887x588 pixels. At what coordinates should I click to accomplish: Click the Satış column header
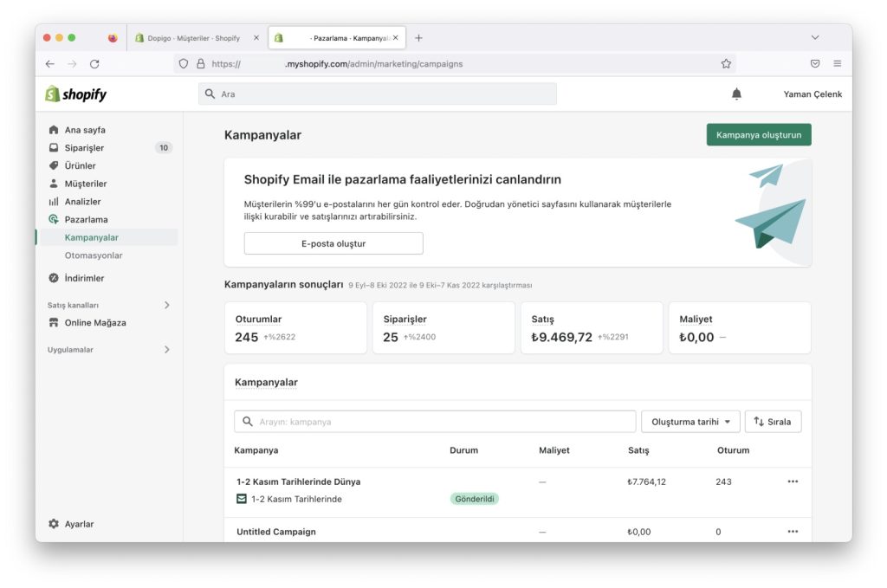click(638, 450)
